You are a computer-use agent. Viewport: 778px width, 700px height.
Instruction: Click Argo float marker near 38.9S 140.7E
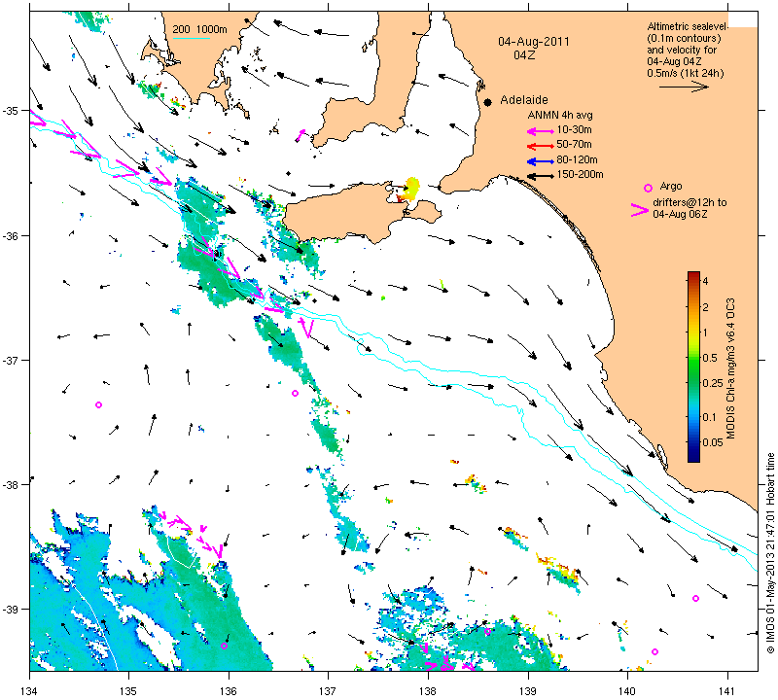(x=695, y=598)
